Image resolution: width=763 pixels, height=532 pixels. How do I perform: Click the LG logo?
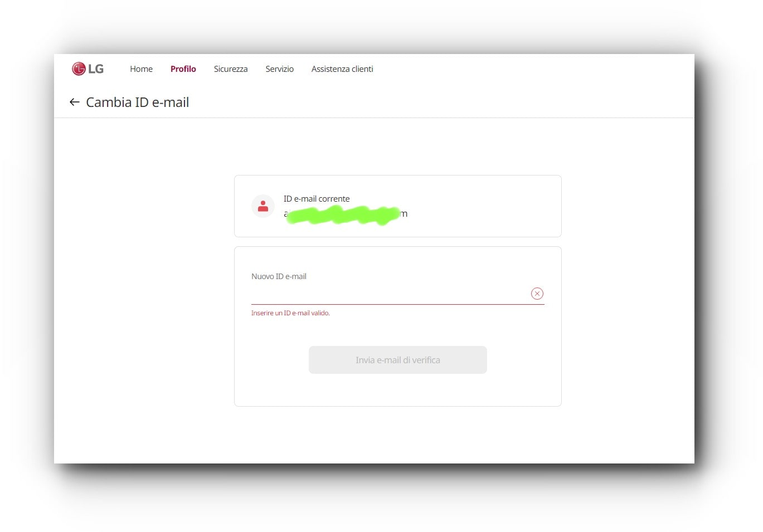click(88, 69)
